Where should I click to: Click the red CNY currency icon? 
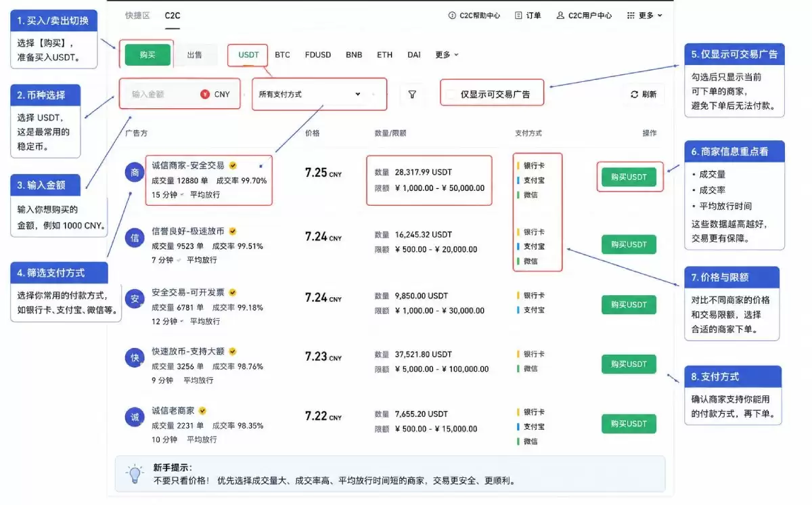tap(205, 94)
